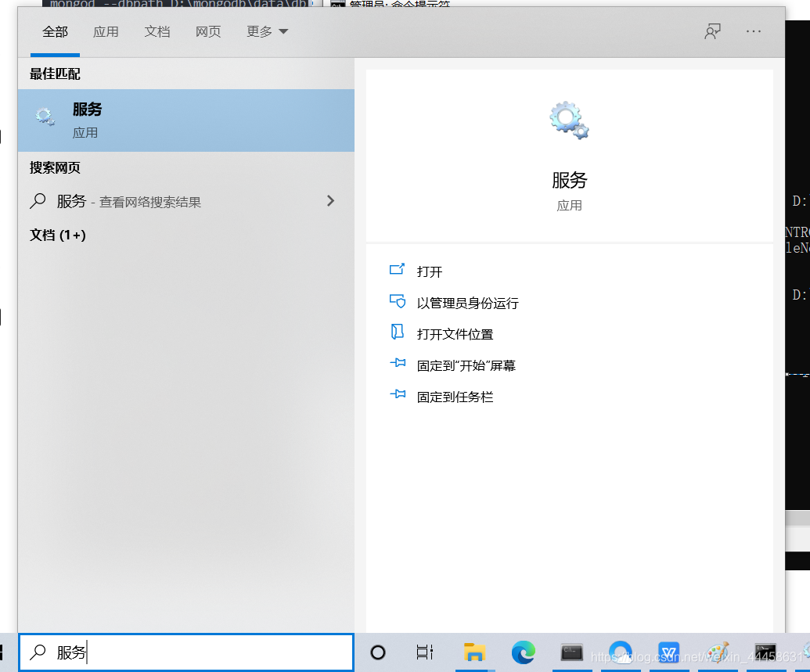Screen dimensions: 810x672
Task: Expand the 更多 dropdown
Action: 267,32
